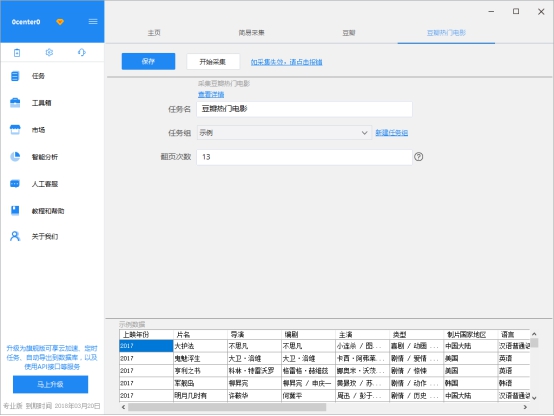
Task: Click the 制片国家地区 column header
Action: coord(471,334)
